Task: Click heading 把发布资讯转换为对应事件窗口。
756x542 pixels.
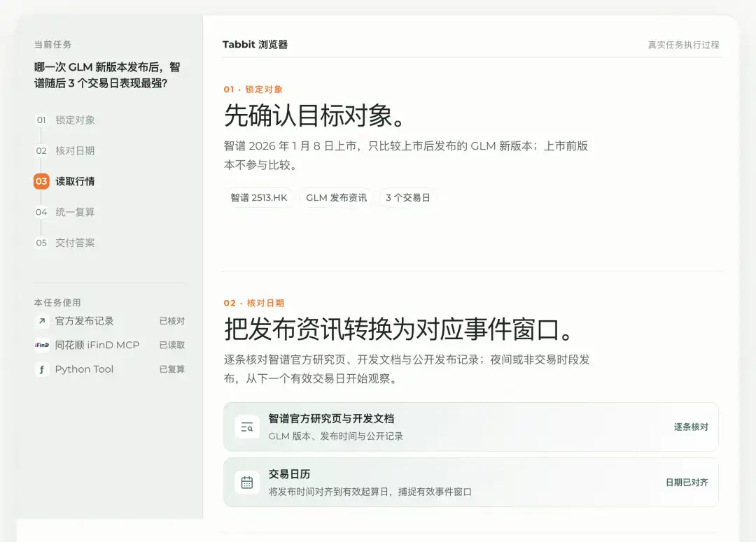Action: pos(399,329)
